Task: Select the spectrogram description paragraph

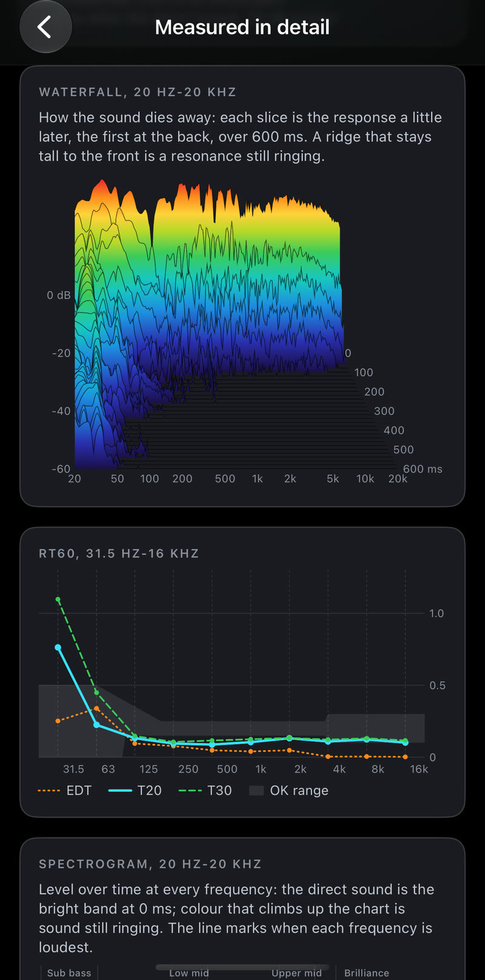Action: click(x=236, y=918)
